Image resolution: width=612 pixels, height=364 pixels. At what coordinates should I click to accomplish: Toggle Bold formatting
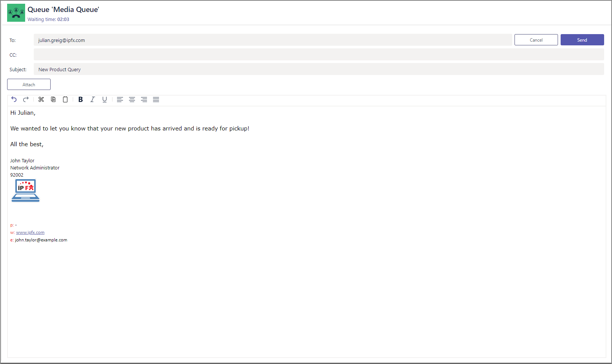pyautogui.click(x=81, y=99)
